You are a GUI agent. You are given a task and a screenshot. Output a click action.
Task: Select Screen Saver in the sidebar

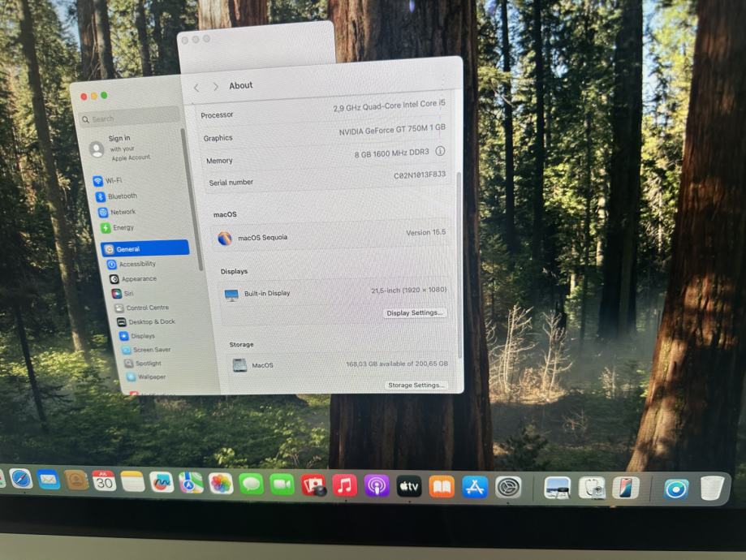[x=147, y=350]
